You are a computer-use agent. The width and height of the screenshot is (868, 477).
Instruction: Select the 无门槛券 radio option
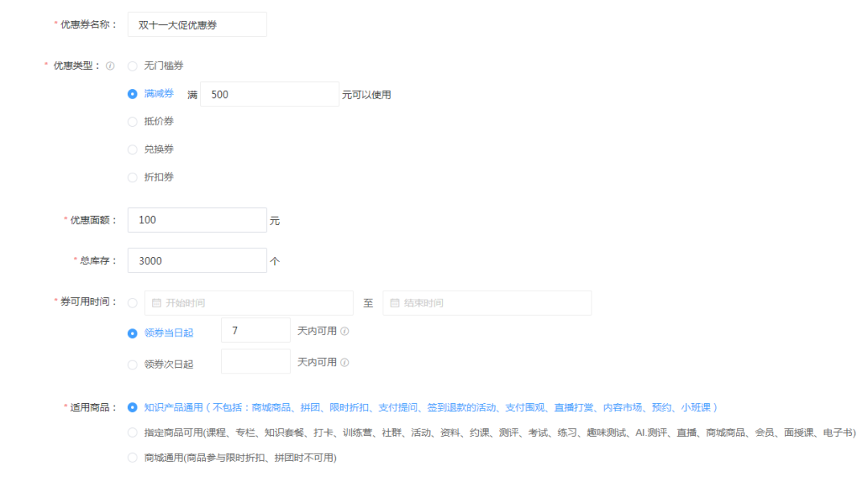coord(133,66)
